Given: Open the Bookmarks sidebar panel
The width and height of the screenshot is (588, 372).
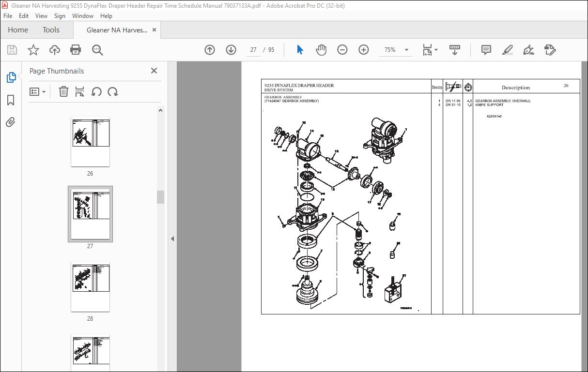Looking at the screenshot, I should [11, 100].
